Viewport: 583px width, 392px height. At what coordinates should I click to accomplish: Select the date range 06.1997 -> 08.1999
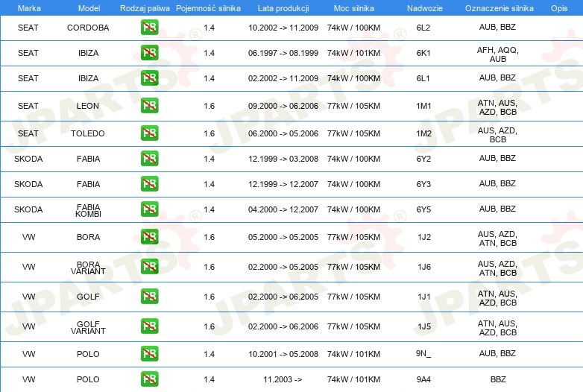[283, 53]
